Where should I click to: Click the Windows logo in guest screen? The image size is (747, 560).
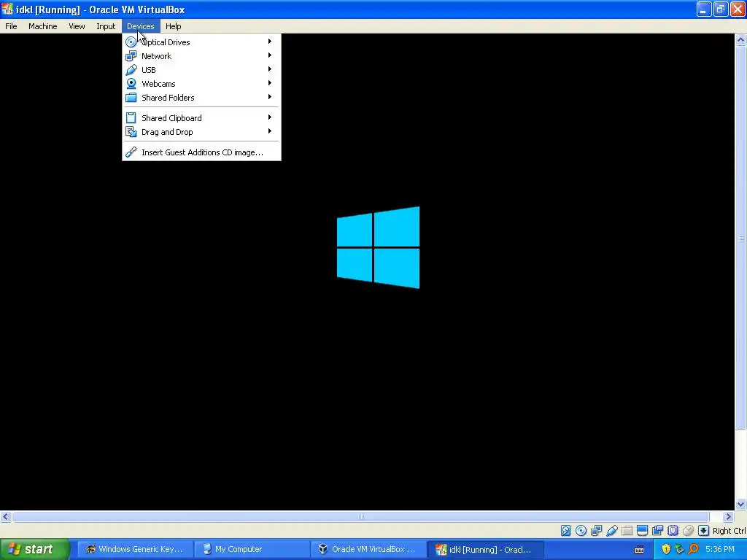click(379, 247)
